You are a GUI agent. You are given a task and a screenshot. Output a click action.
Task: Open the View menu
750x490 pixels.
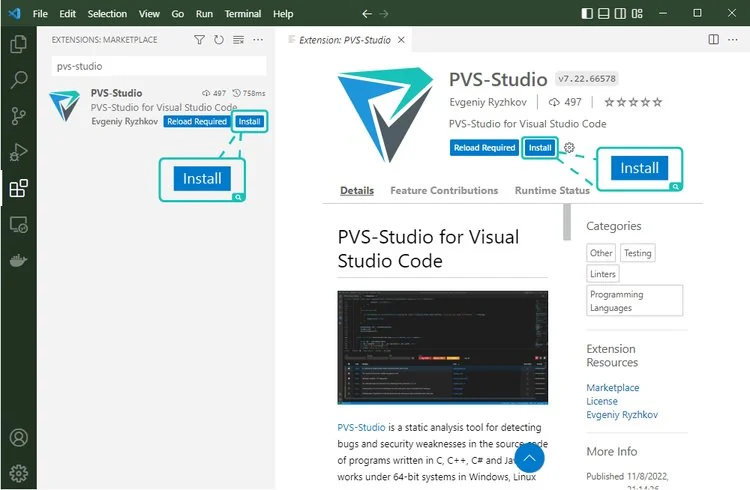149,14
